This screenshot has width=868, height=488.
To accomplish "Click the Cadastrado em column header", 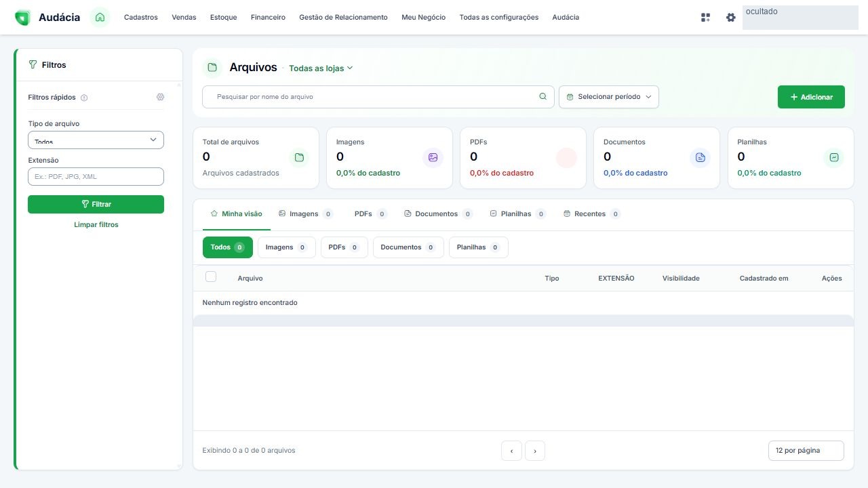I will click(764, 279).
